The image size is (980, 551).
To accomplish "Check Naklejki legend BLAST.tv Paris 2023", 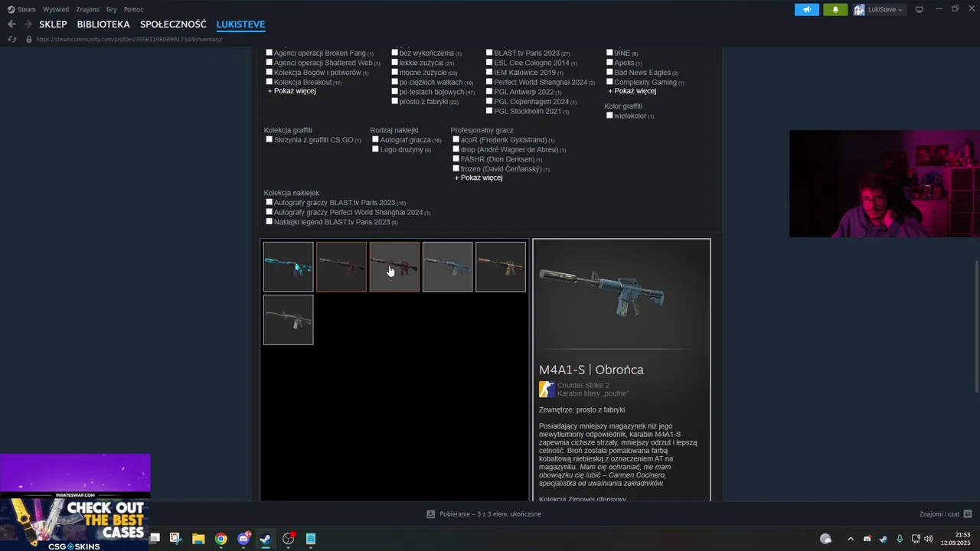I will click(269, 222).
